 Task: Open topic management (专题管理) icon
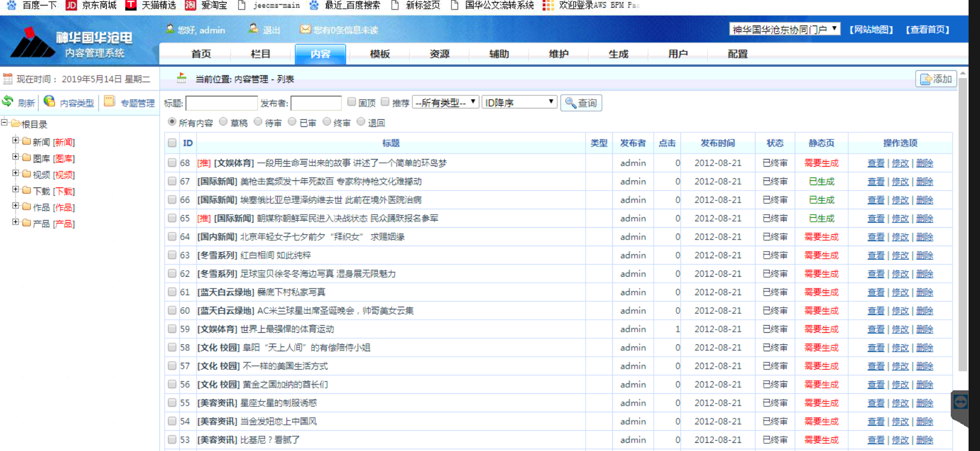tap(109, 101)
